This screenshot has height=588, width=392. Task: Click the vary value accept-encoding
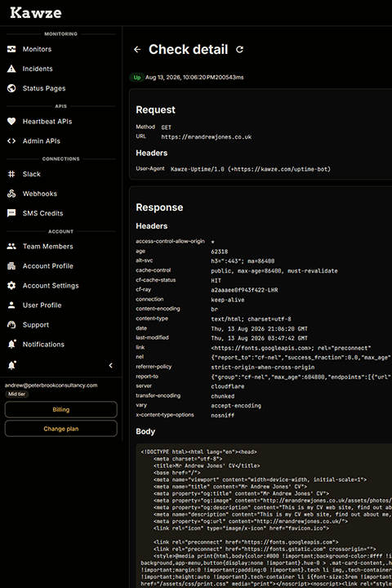236,406
